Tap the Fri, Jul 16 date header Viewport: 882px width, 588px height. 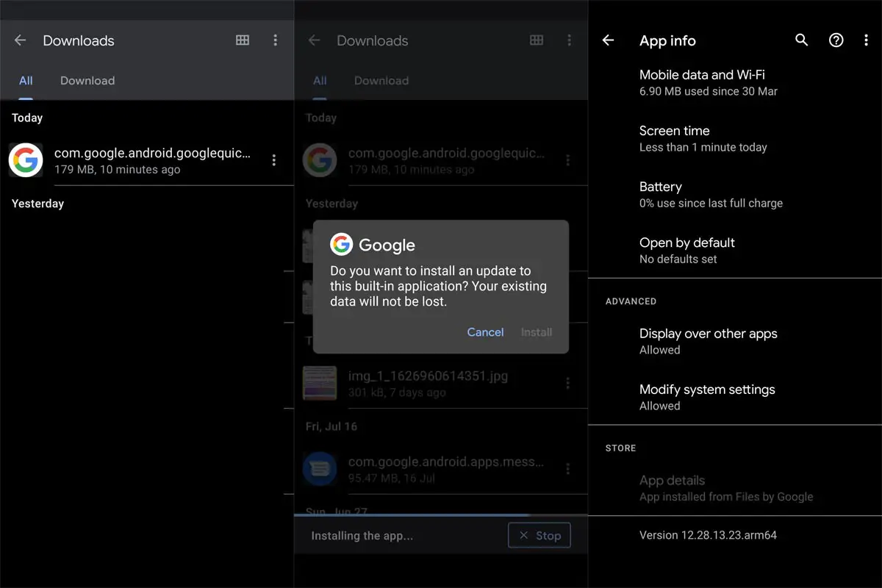[331, 426]
